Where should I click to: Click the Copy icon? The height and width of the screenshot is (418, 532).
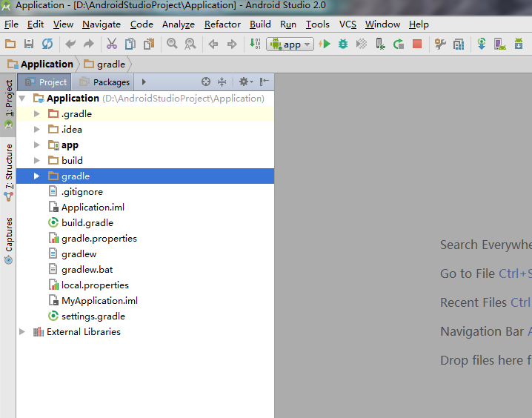click(130, 44)
